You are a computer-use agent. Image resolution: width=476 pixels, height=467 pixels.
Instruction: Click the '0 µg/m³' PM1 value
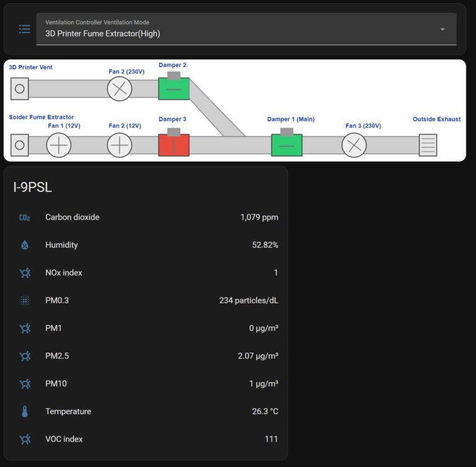pyautogui.click(x=263, y=328)
